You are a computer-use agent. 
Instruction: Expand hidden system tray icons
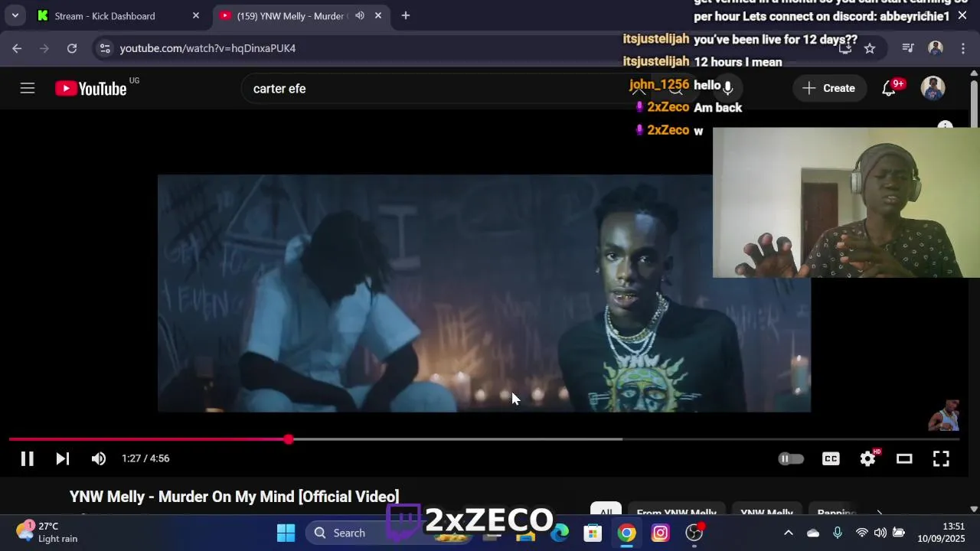click(789, 533)
